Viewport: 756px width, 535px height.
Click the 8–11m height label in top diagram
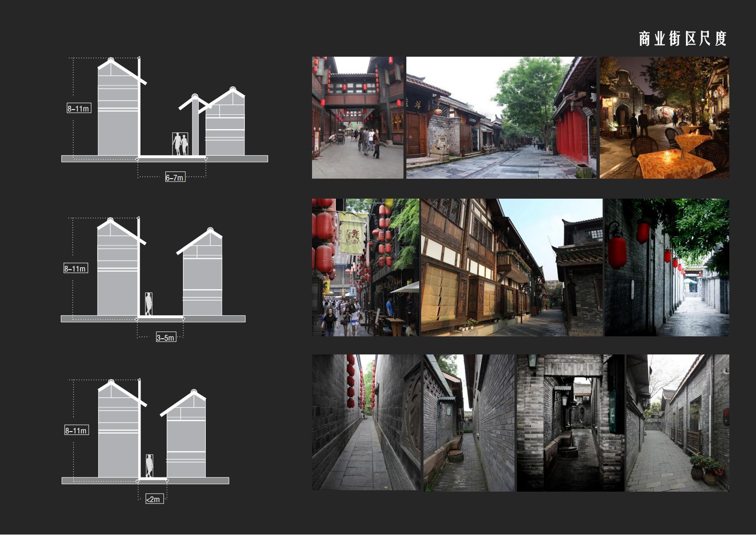[x=79, y=108]
